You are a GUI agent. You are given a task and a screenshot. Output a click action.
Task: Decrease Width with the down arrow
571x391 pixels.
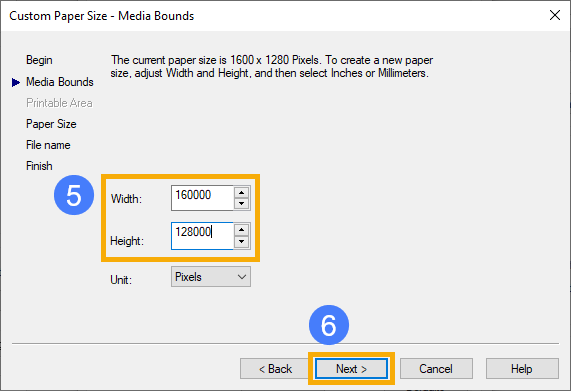241,204
